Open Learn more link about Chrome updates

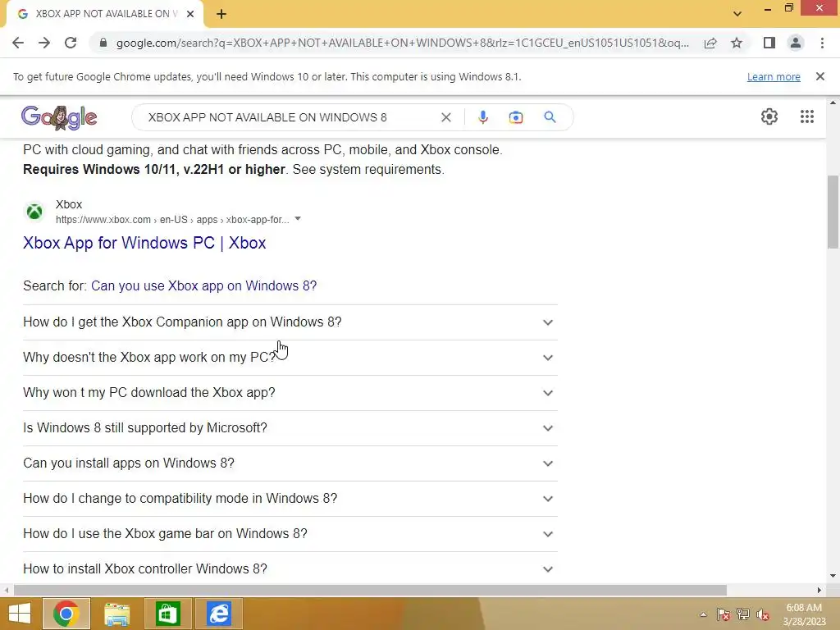[x=774, y=76]
